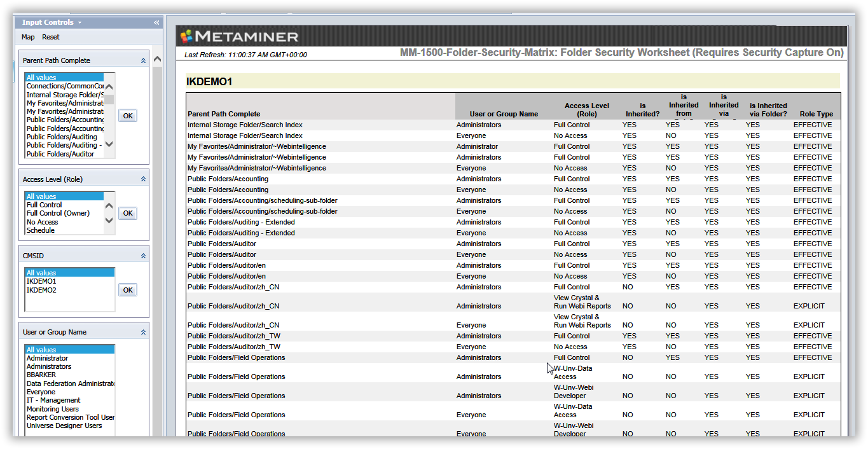Click the Metaminer logo in the report header
This screenshot has height=449, width=868.
[239, 36]
